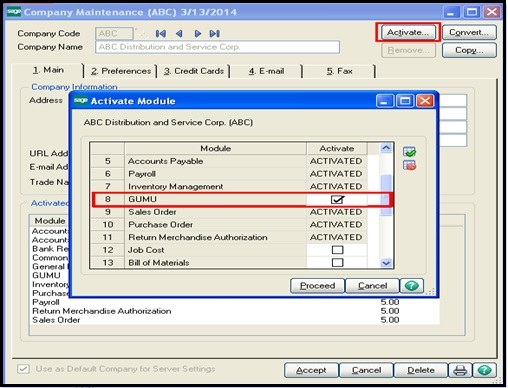Viewport: 508px width, 388px height.
Task: Switch to 2. Preferences tab
Action: (121, 71)
